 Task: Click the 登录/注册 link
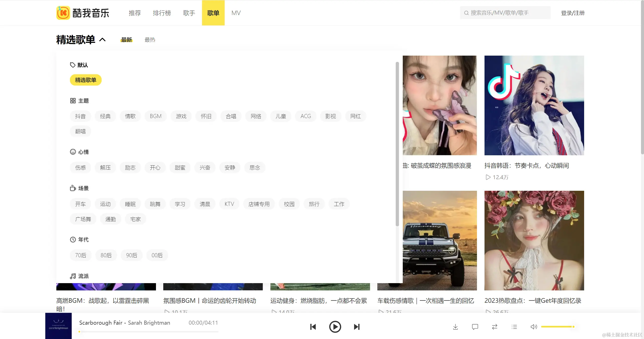click(573, 13)
